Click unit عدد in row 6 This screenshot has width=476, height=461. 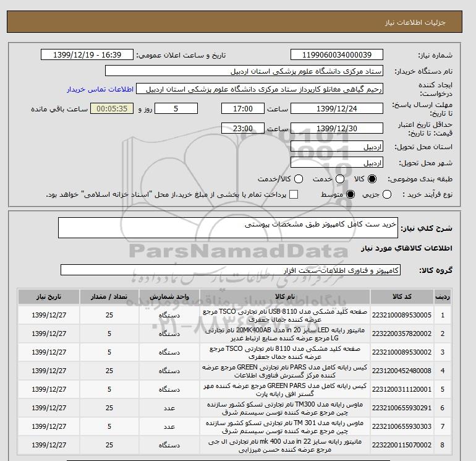[169, 408]
